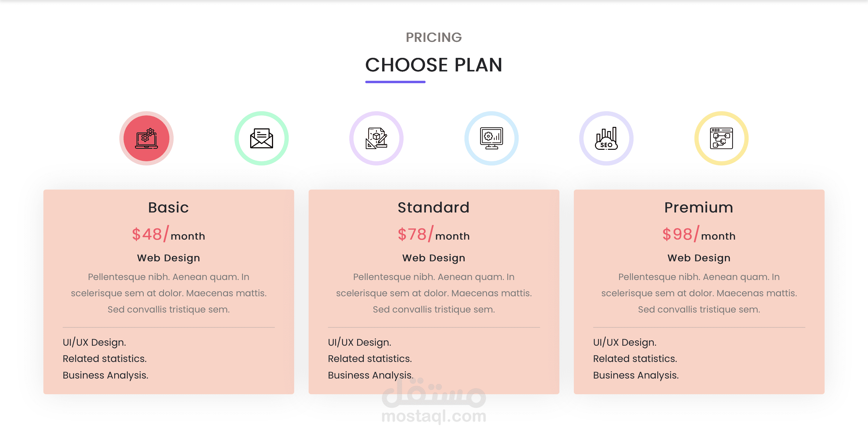Select UI/UX Design in Basic plan
This screenshot has width=868, height=434.
tap(94, 342)
